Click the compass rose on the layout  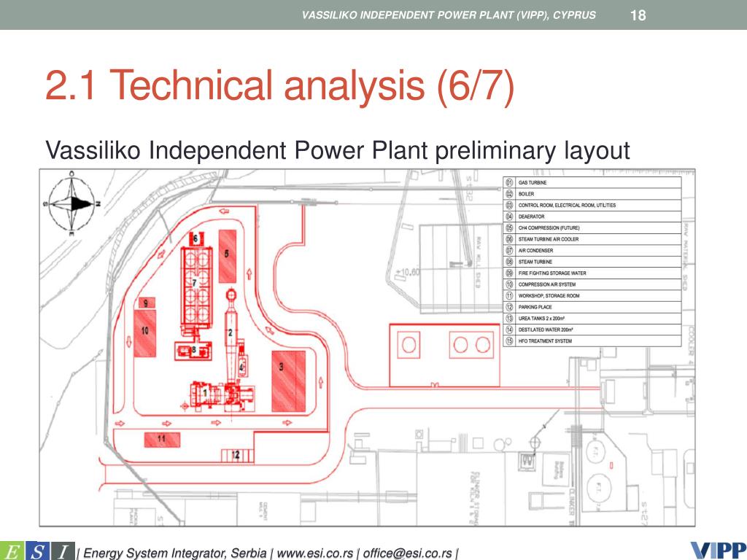pos(72,203)
